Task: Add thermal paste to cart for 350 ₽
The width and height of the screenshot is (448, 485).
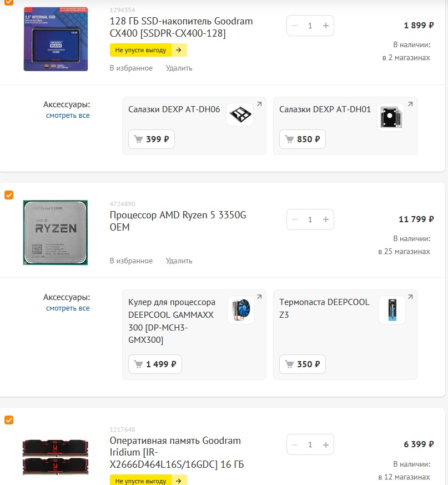Action: point(303,364)
